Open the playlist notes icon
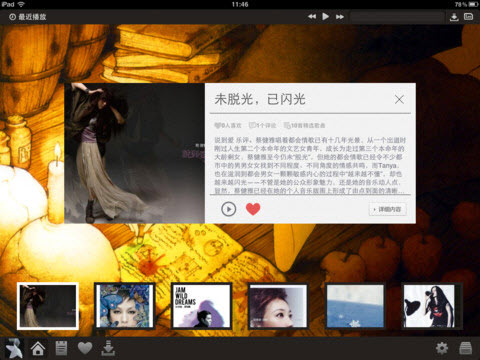This screenshot has height=360, width=480. 61,349
